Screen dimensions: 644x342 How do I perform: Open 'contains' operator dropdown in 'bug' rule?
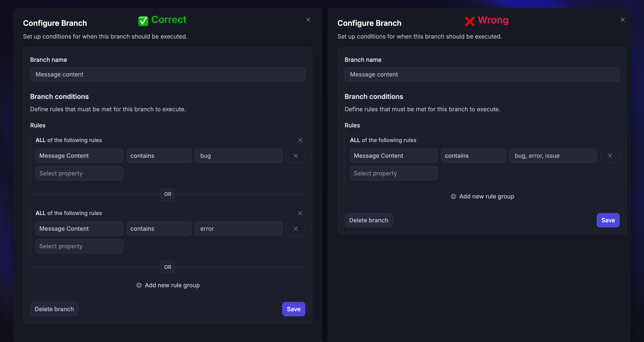pyautogui.click(x=159, y=156)
